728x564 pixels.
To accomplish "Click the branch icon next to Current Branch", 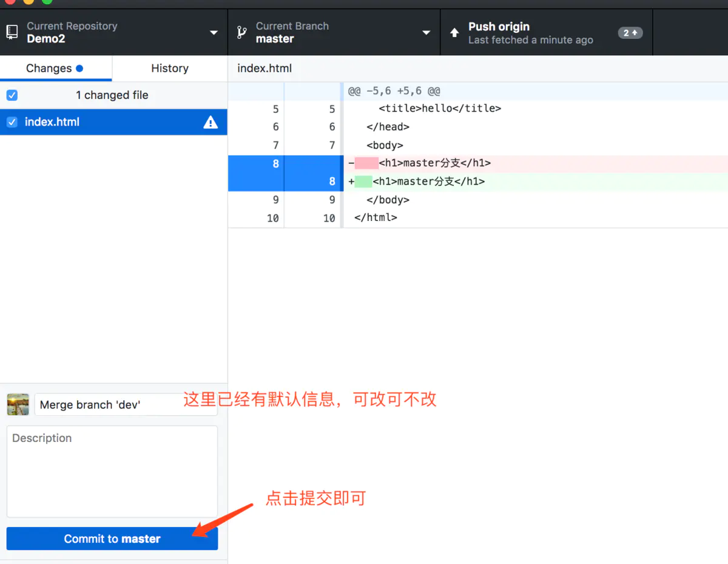I will click(x=241, y=32).
